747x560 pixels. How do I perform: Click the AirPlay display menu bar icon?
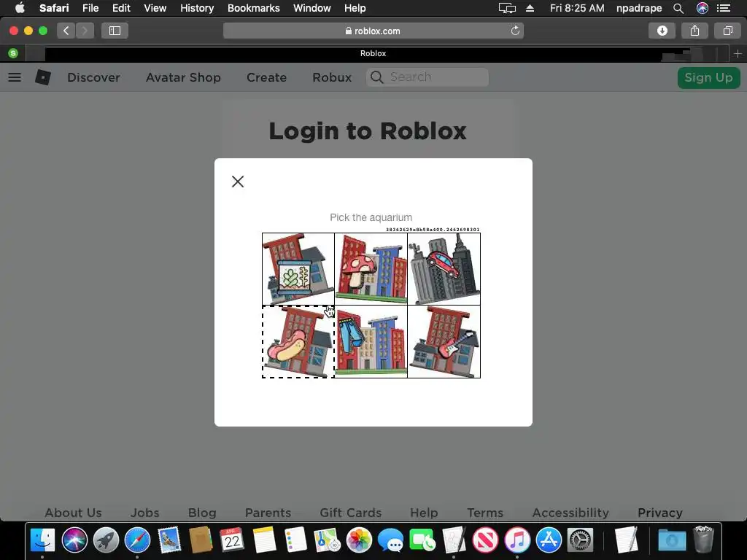tap(508, 8)
